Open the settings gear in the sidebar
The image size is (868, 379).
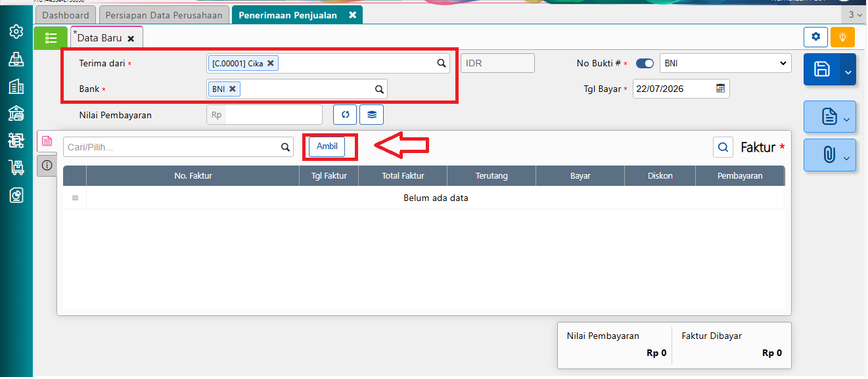point(16,32)
